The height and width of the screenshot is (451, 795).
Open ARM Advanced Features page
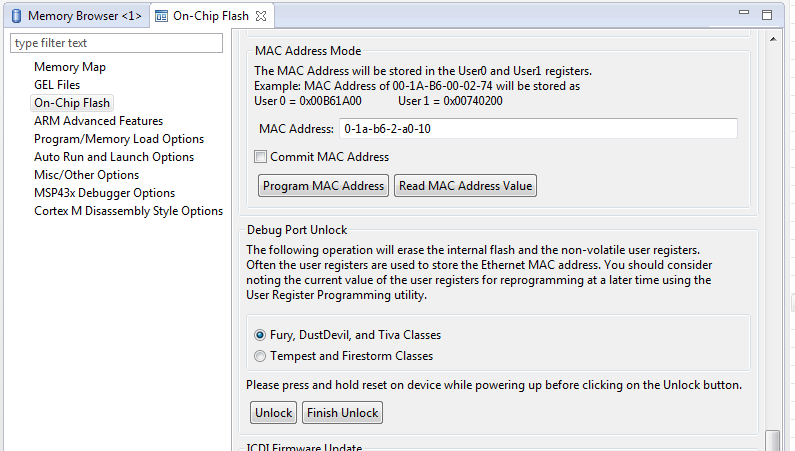coord(98,121)
